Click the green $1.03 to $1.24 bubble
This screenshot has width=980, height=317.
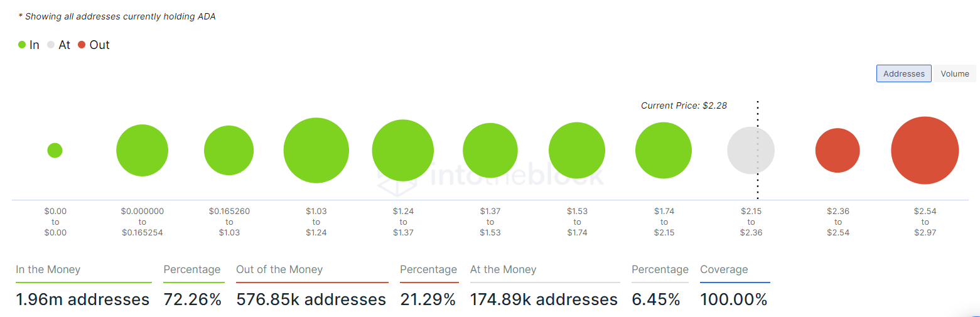pyautogui.click(x=316, y=151)
